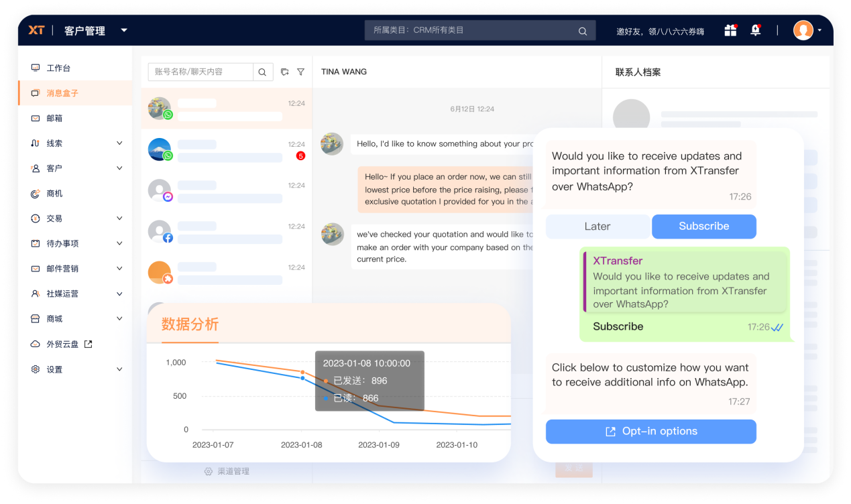
Task: Open conversation with 5 unread badge
Action: (227, 149)
